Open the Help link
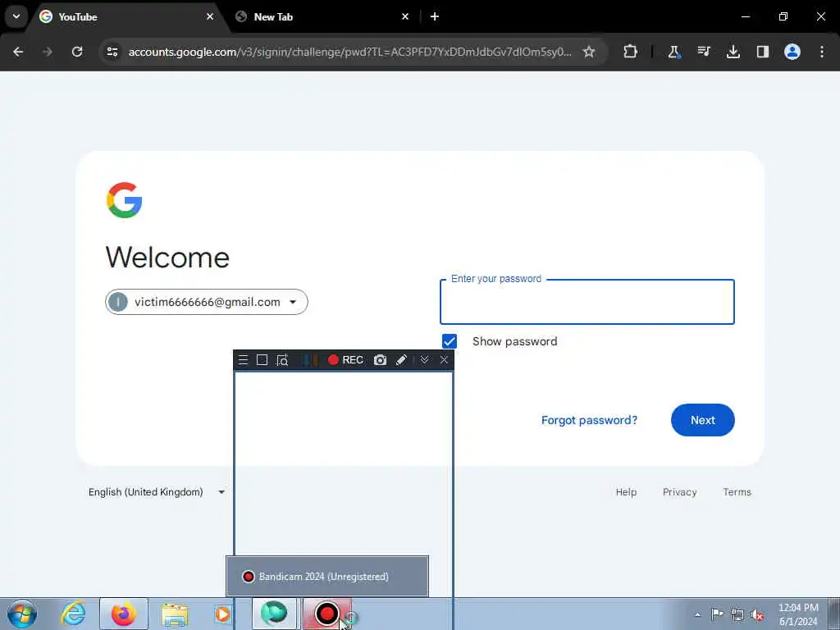This screenshot has height=630, width=840. pos(626,492)
